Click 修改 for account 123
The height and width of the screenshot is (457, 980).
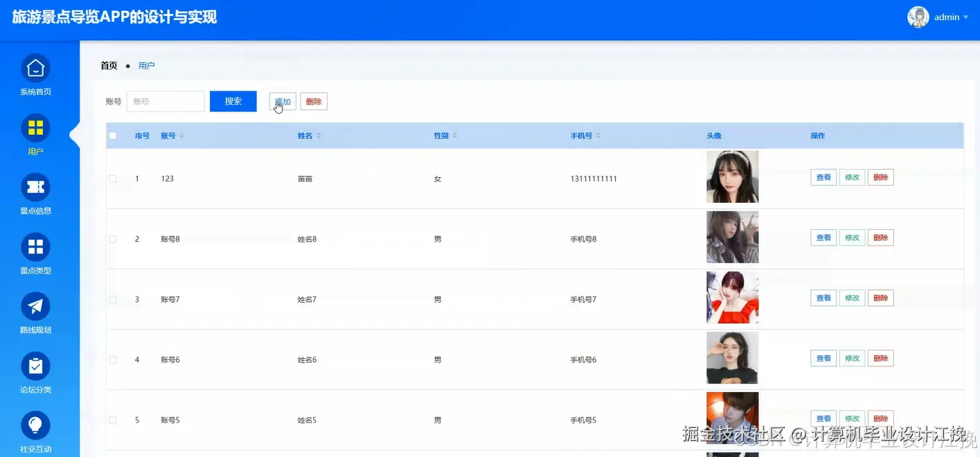point(852,178)
